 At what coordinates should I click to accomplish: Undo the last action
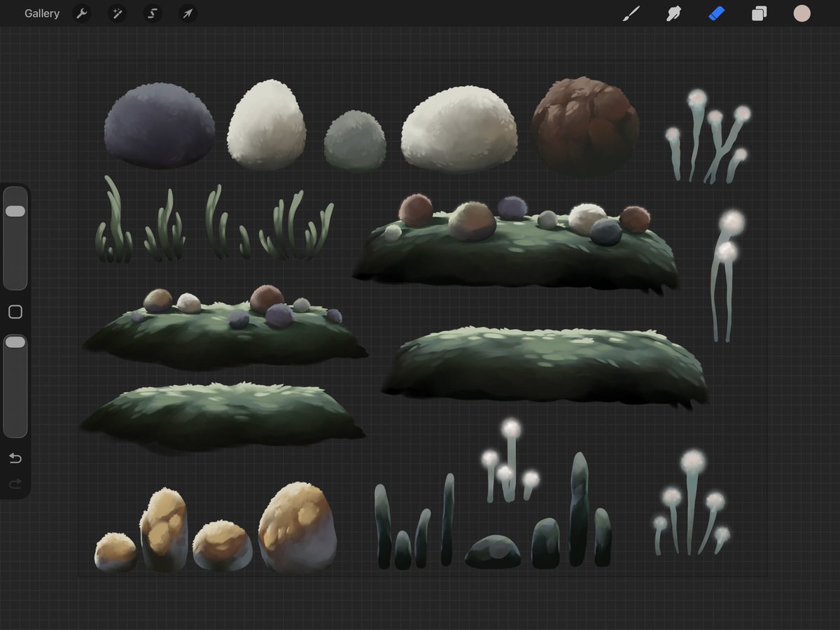pos(15,458)
